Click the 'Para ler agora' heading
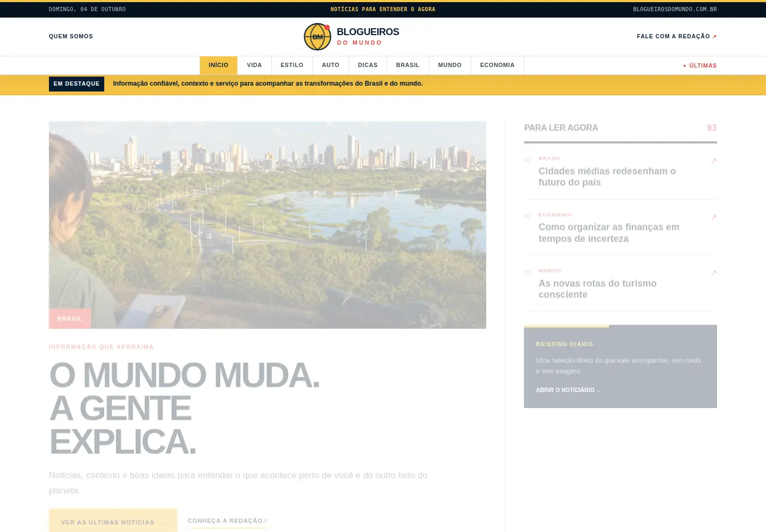 tap(561, 128)
